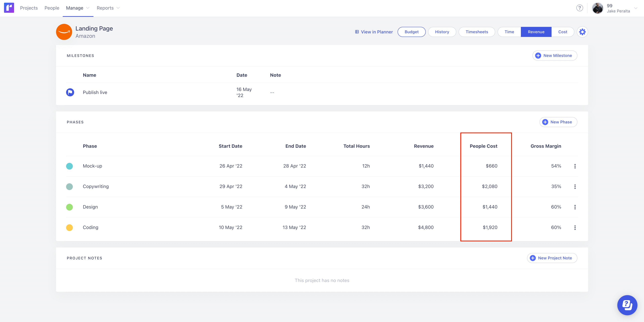The width and height of the screenshot is (644, 322).
Task: Switch to the Time view
Action: (509, 32)
